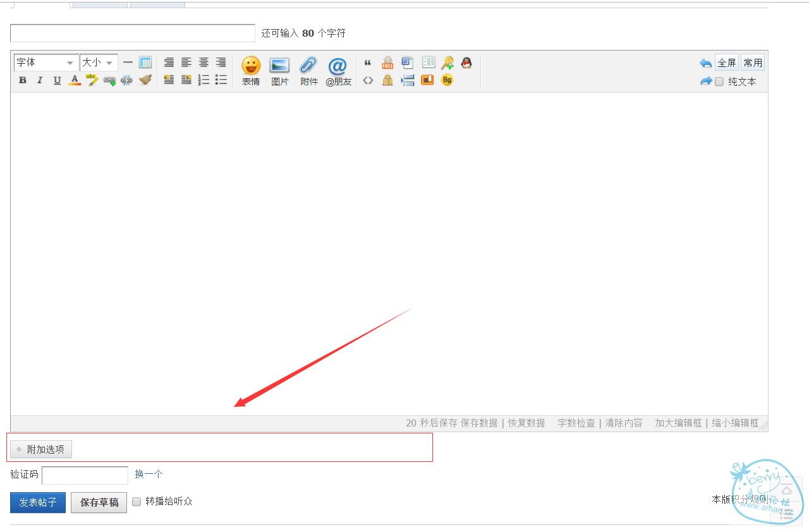The image size is (809, 532).
Task: Mention a friend with the @朋友 icon
Action: tap(338, 70)
